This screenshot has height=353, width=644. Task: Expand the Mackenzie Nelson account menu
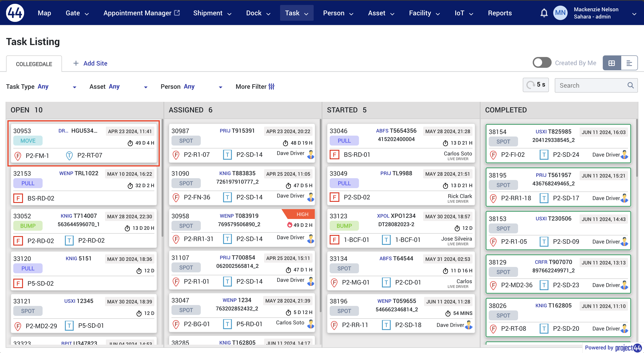click(x=634, y=14)
